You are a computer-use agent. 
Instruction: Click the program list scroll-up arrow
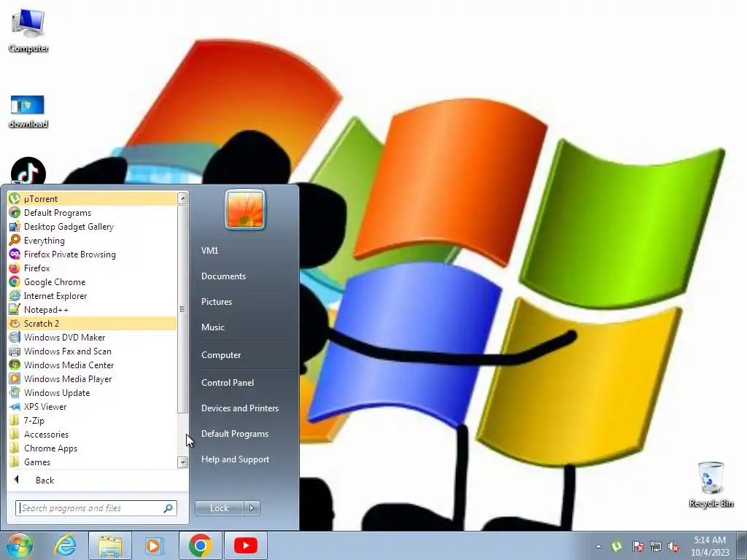point(182,198)
